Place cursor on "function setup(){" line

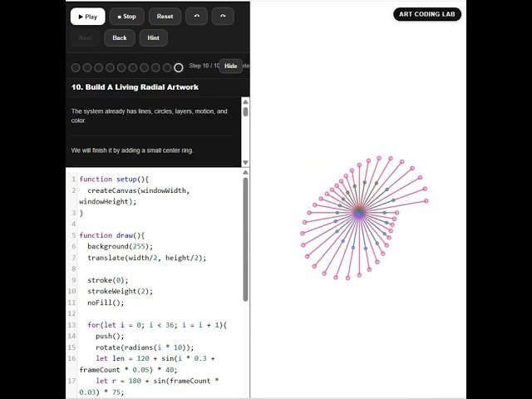pos(114,180)
